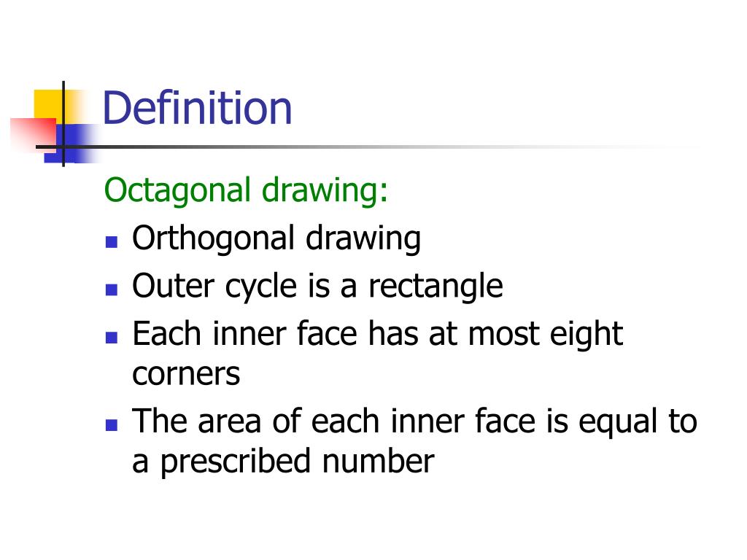The width and height of the screenshot is (747, 560).
Task: Click the bullet square beside Orthogonal drawing
Action: click(112, 242)
